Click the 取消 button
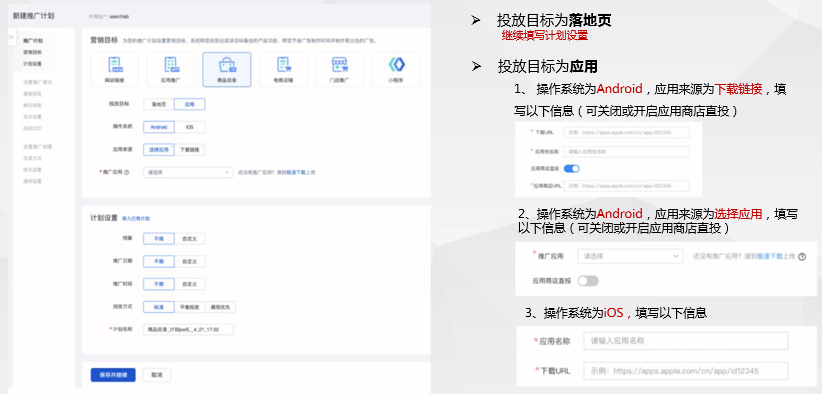The width and height of the screenshot is (822, 394). coord(157,375)
